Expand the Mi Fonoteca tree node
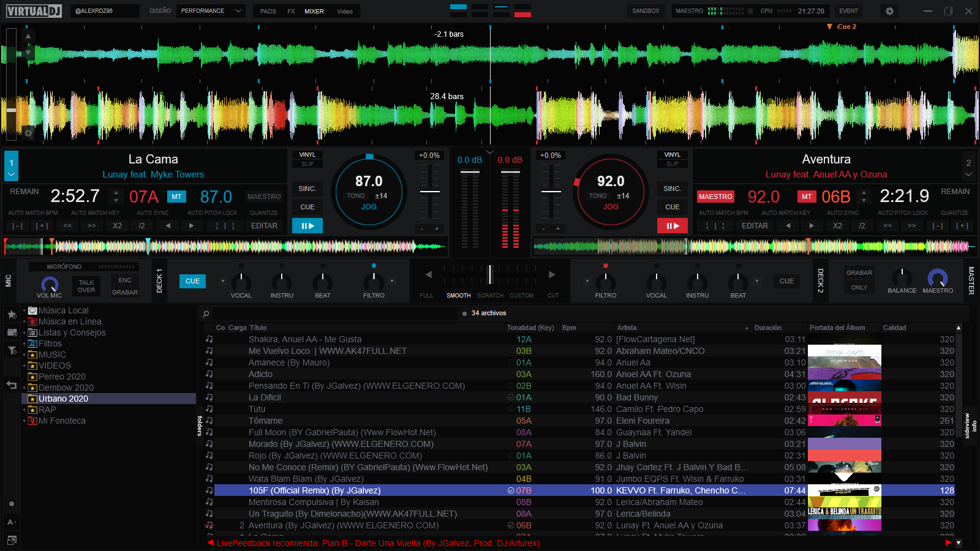Viewport: 980px width, 551px height. (x=24, y=421)
